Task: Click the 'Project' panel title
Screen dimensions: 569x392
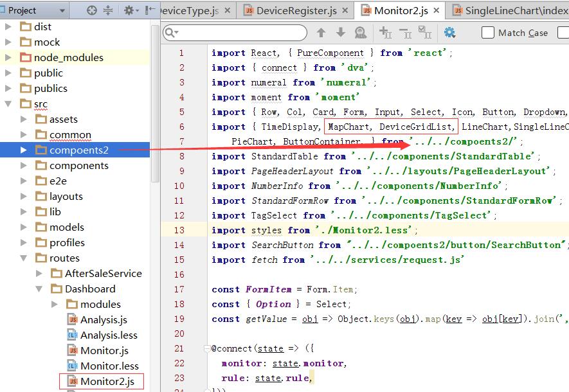Action: coord(22,10)
